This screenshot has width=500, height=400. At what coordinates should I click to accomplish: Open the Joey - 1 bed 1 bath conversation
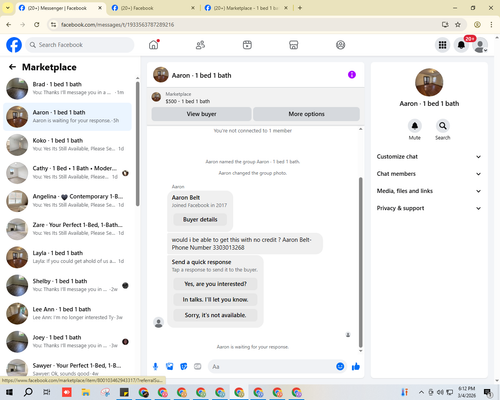coord(67,342)
